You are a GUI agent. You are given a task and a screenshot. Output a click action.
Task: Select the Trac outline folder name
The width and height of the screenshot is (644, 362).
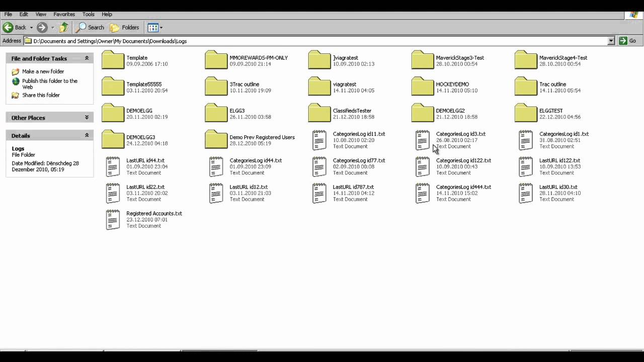coord(552,84)
